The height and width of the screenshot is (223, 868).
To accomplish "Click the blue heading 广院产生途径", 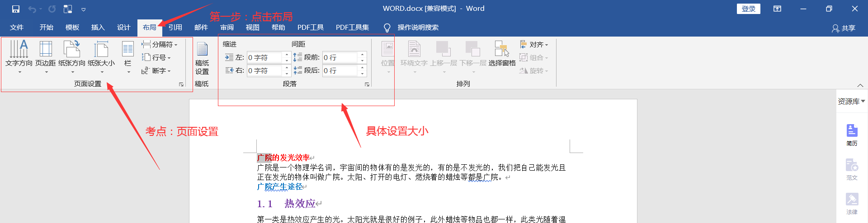I will [x=280, y=186].
